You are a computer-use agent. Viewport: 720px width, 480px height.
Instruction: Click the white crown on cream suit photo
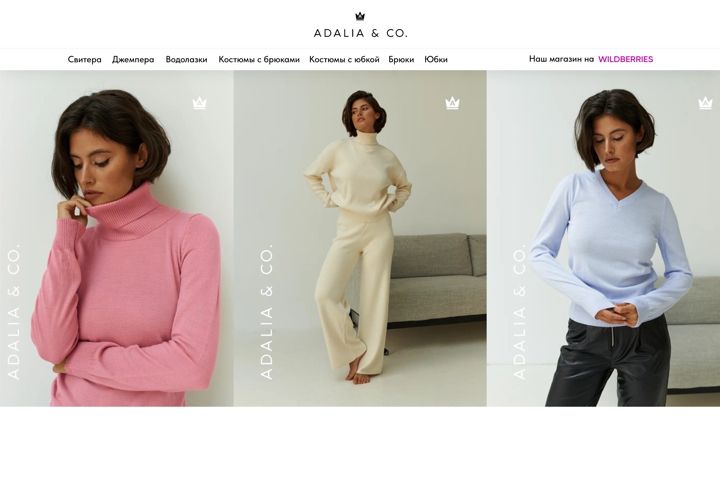(453, 103)
